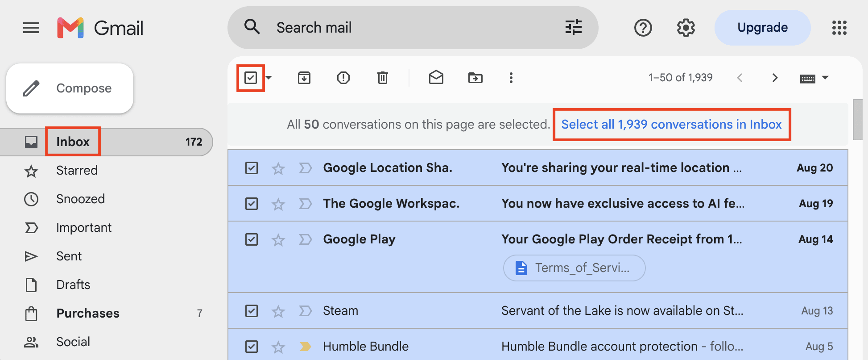
Task: Star the Google Play email
Action: (278, 240)
